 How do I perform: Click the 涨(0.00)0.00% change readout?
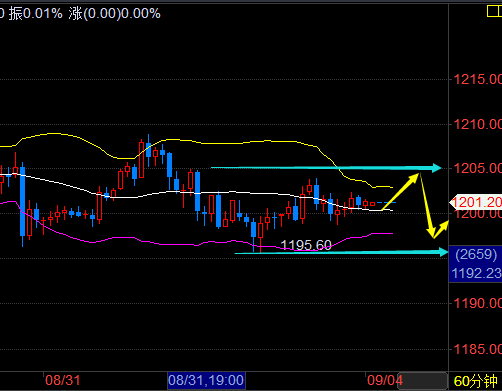point(115,14)
